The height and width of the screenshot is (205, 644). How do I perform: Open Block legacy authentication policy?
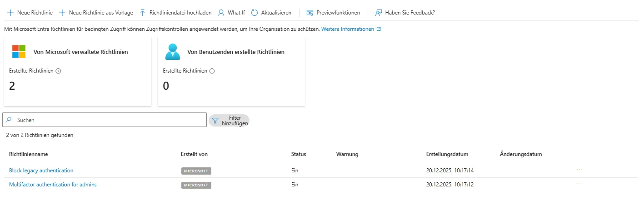(x=41, y=171)
